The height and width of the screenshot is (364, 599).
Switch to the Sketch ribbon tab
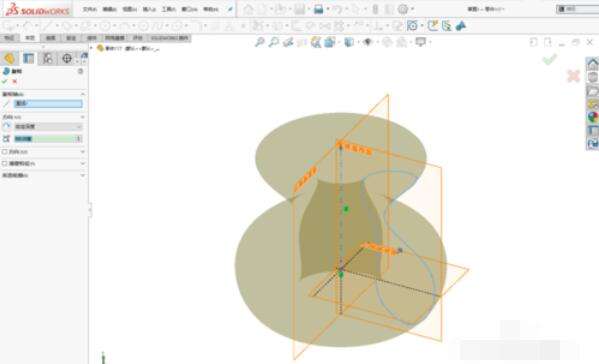point(30,38)
